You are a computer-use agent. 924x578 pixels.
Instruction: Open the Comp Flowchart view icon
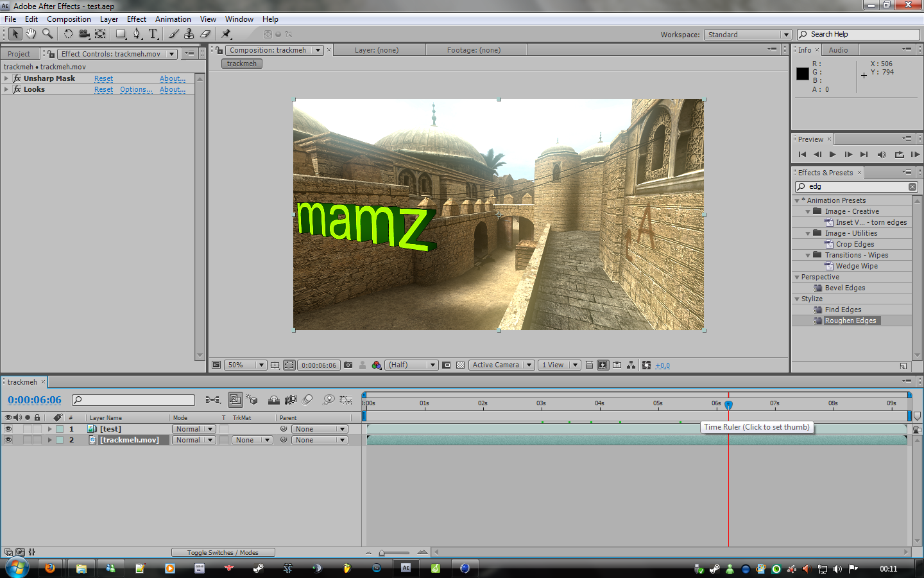[x=631, y=365]
